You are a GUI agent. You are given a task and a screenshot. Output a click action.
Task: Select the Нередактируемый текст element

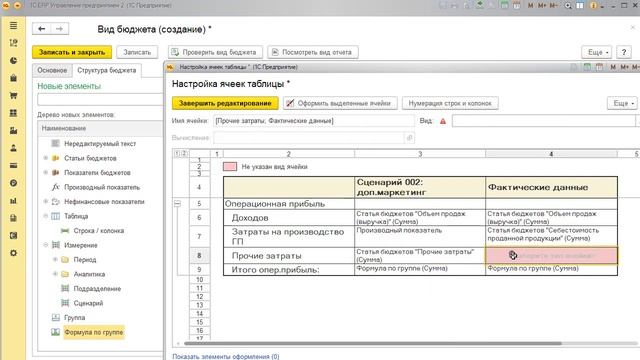click(100, 144)
